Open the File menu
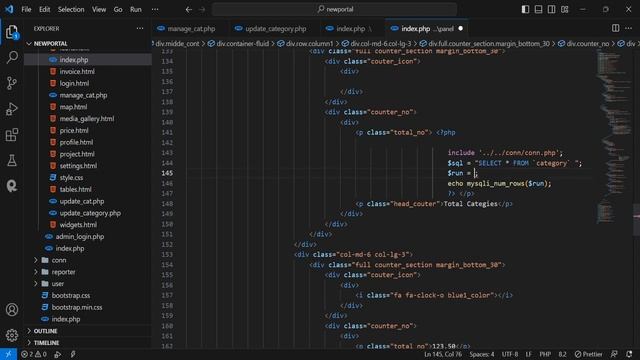Screen dimensions: 640x360 pyautogui.click(x=26, y=9)
